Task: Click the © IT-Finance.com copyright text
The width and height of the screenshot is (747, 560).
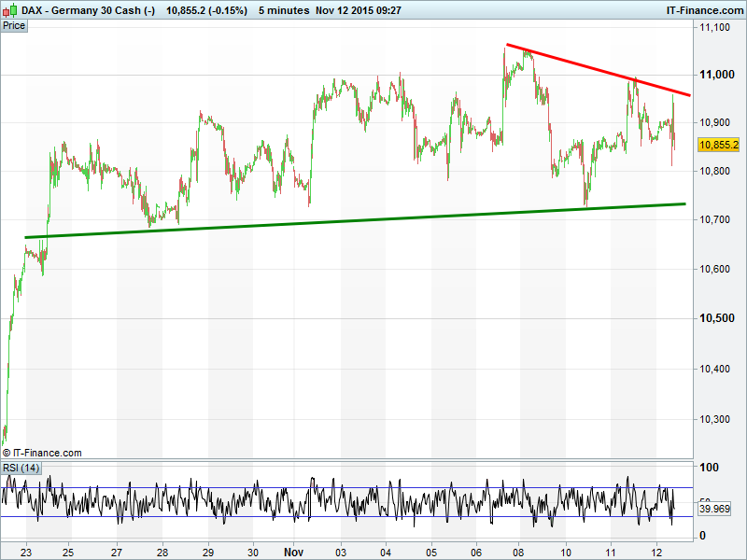Action: click(x=42, y=453)
